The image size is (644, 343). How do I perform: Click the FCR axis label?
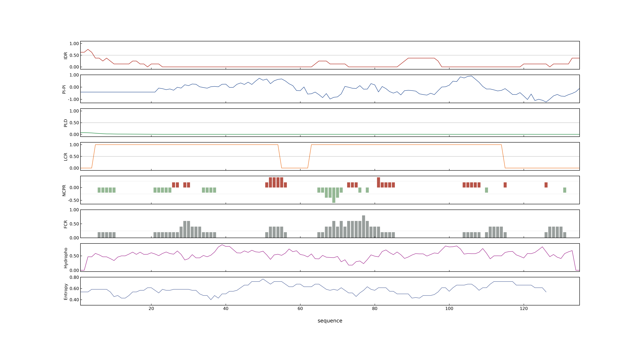click(66, 224)
